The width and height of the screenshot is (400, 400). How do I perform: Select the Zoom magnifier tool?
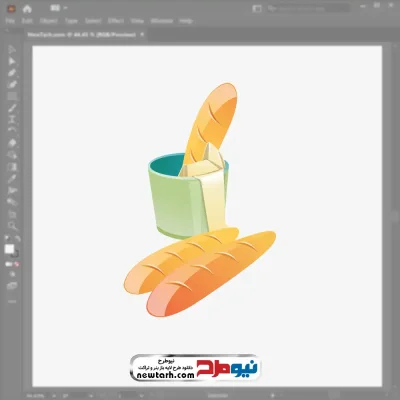coord(12,226)
